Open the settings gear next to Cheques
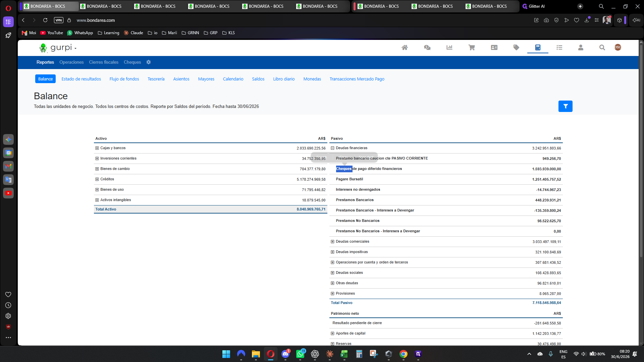This screenshot has width=644, height=362. pyautogui.click(x=149, y=62)
